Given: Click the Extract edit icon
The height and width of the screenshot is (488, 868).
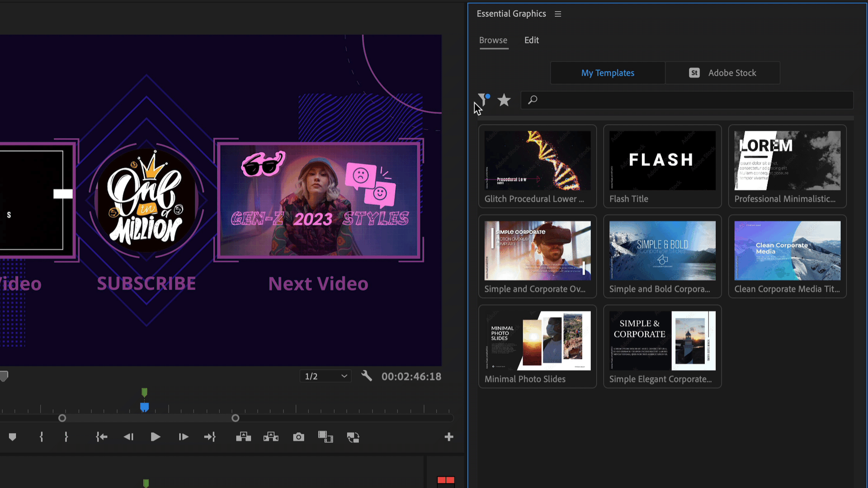Looking at the screenshot, I should (271, 437).
